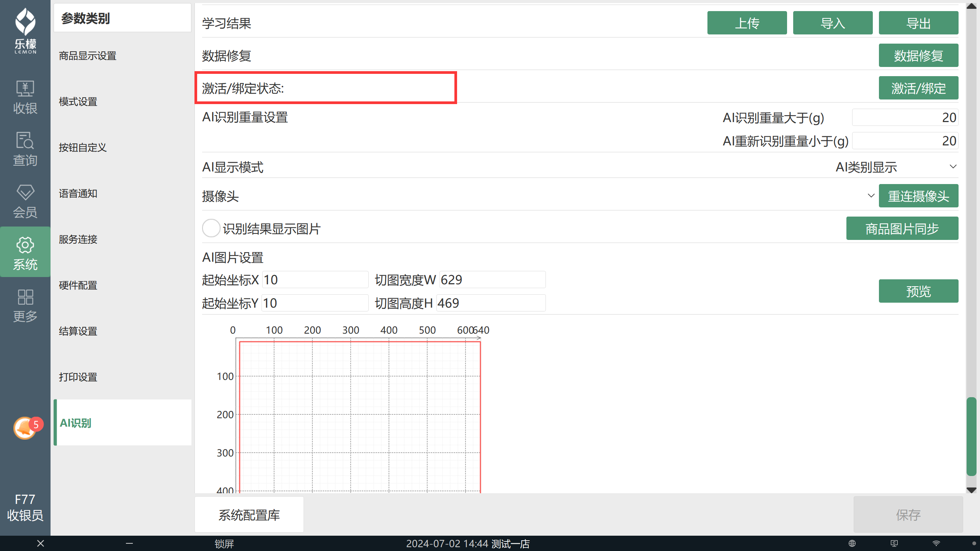
Task: Click the red crop region grid preview
Action: [x=360, y=417]
